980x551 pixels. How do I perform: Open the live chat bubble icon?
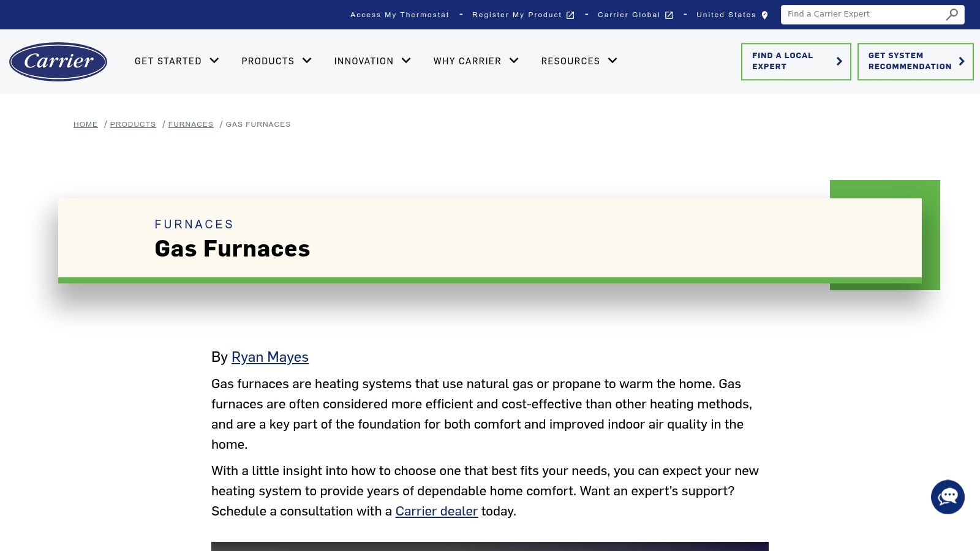948,497
